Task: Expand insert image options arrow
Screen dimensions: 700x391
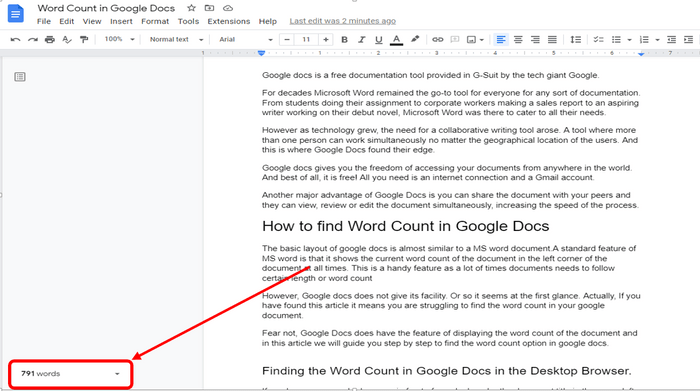Action: [482, 40]
